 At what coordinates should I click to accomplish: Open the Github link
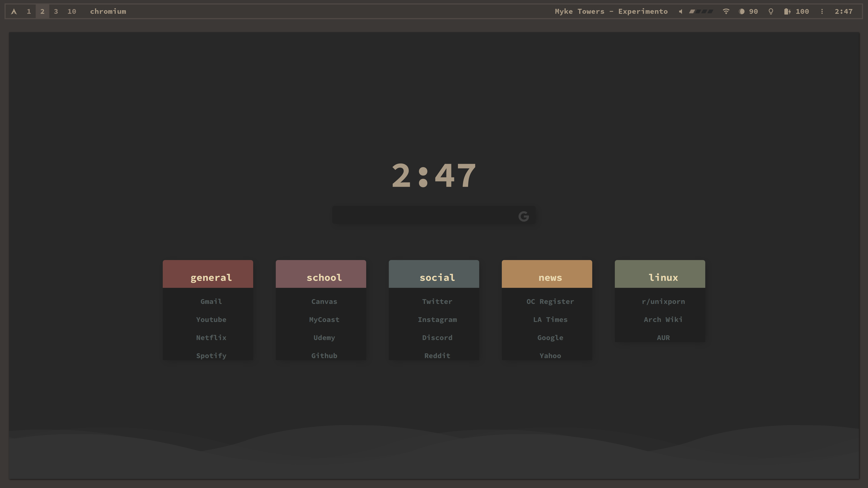click(x=324, y=355)
